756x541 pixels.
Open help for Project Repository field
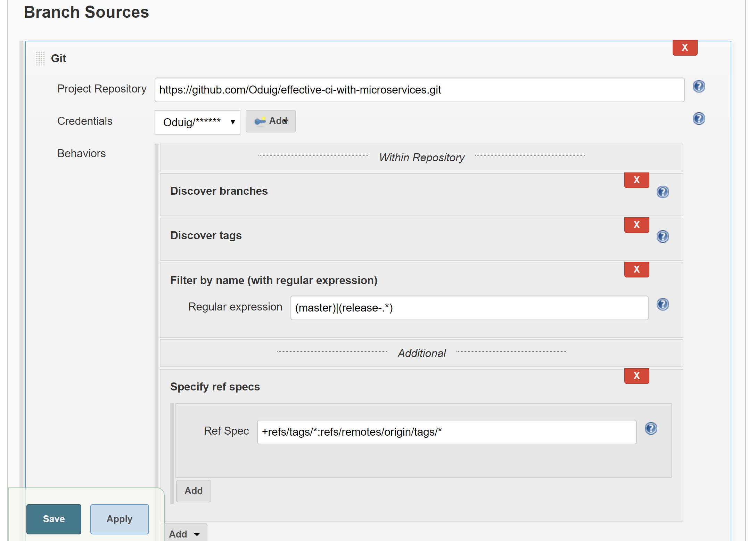click(x=699, y=87)
